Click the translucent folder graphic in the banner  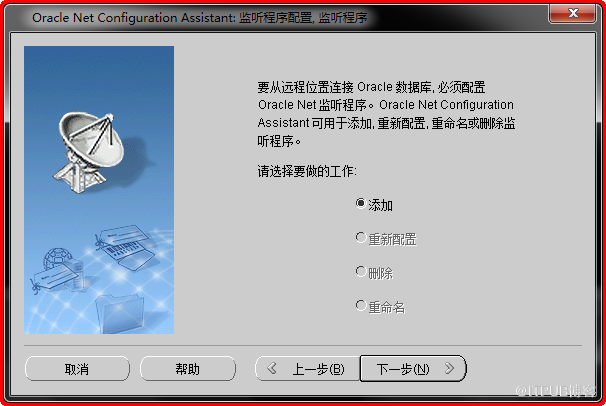click(x=120, y=314)
